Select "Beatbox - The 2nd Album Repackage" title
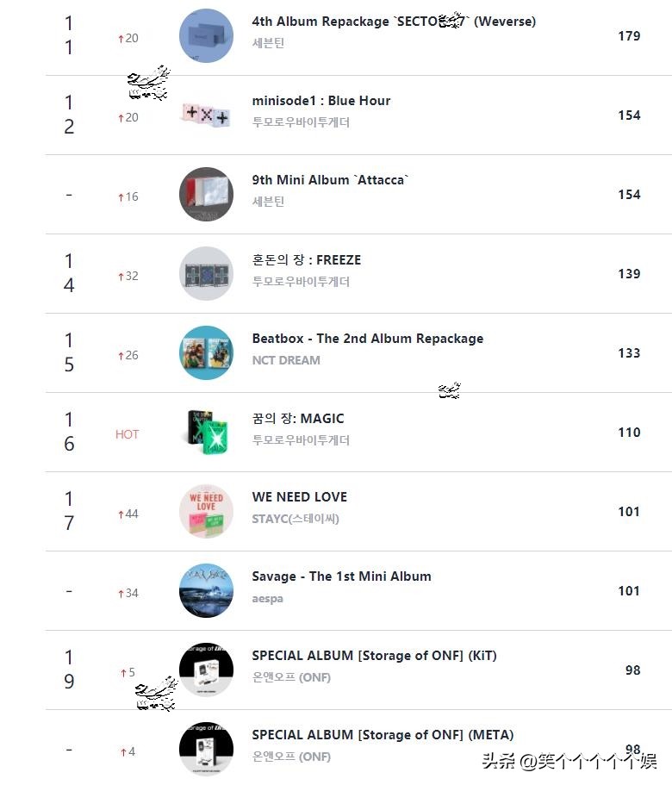This screenshot has width=672, height=785. 368,339
